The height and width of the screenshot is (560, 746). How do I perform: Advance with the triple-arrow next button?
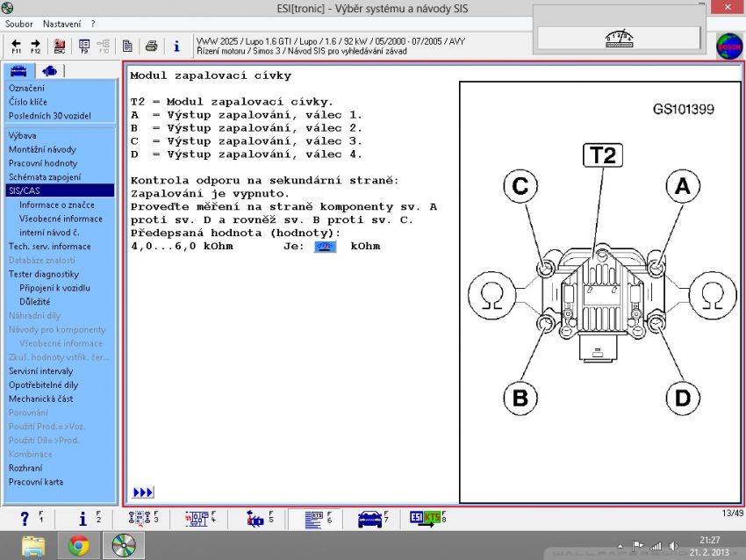pos(143,492)
